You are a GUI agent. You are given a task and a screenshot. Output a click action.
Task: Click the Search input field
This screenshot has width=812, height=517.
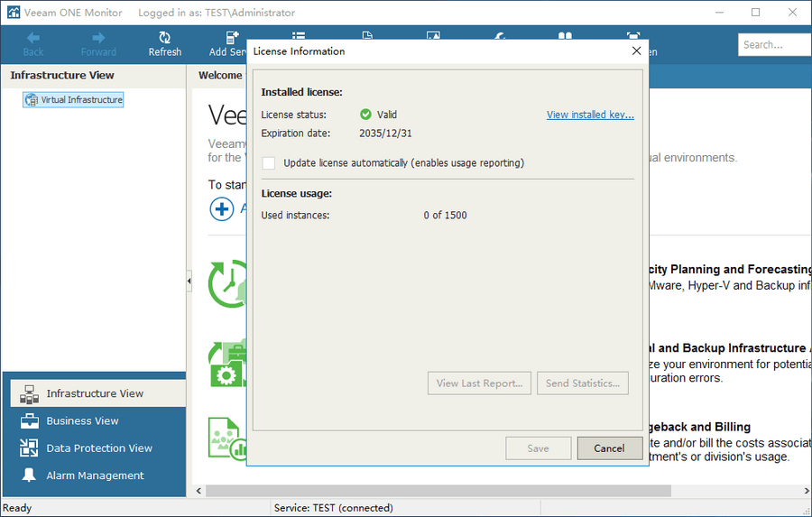pos(775,44)
